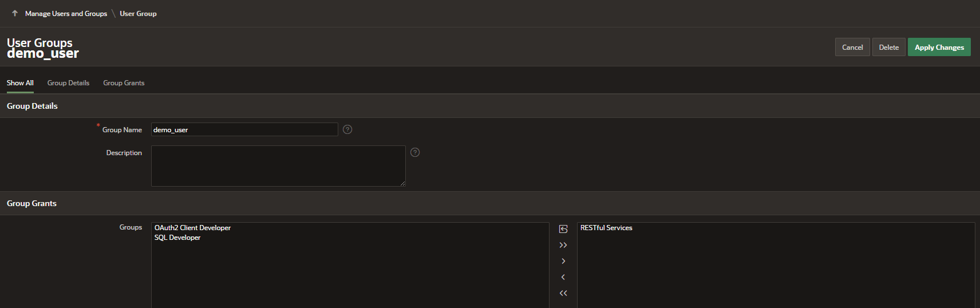The width and height of the screenshot is (980, 308).
Task: Switch to the Group Details tab
Action: [68, 83]
